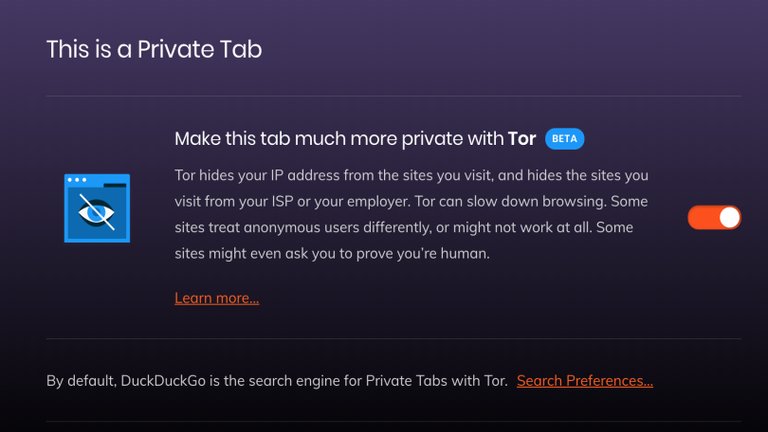Image resolution: width=768 pixels, height=432 pixels.
Task: Turn off the Tor toggle switch
Action: tap(714, 217)
